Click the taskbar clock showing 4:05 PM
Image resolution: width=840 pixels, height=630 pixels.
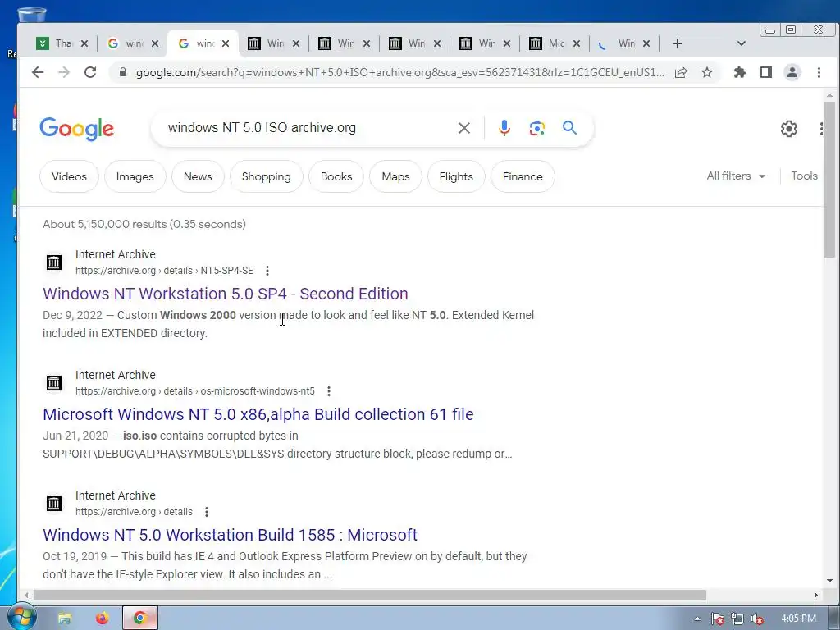[x=798, y=619]
